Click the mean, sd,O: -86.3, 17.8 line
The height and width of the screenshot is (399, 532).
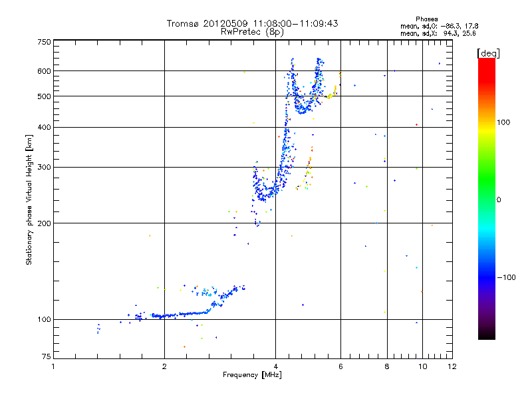click(x=440, y=26)
